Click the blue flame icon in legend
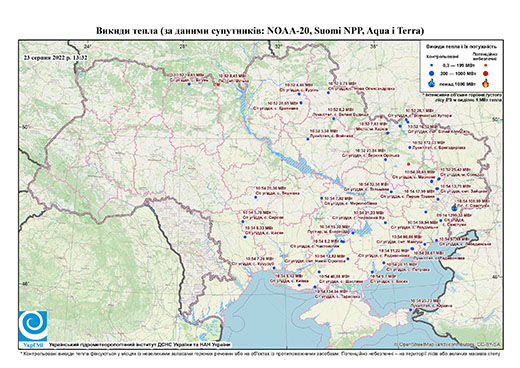The width and height of the screenshot is (520, 368). click(431, 83)
